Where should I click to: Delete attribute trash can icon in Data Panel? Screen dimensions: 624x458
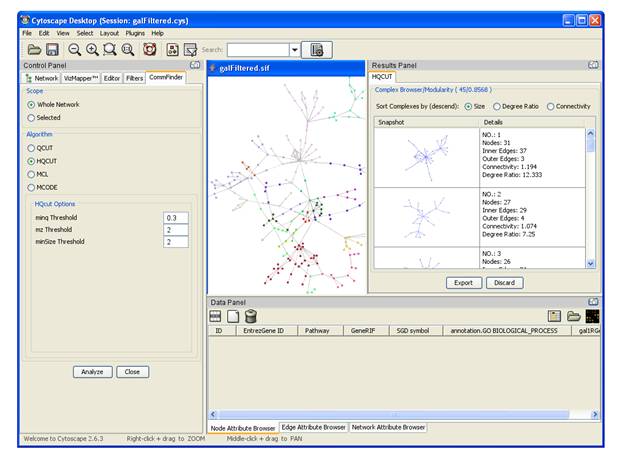pyautogui.click(x=251, y=316)
